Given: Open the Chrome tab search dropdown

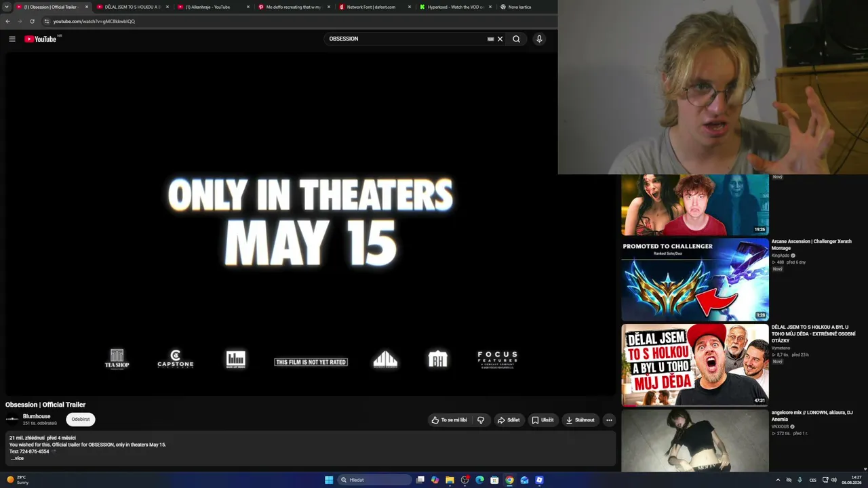Looking at the screenshot, I should tap(7, 7).
